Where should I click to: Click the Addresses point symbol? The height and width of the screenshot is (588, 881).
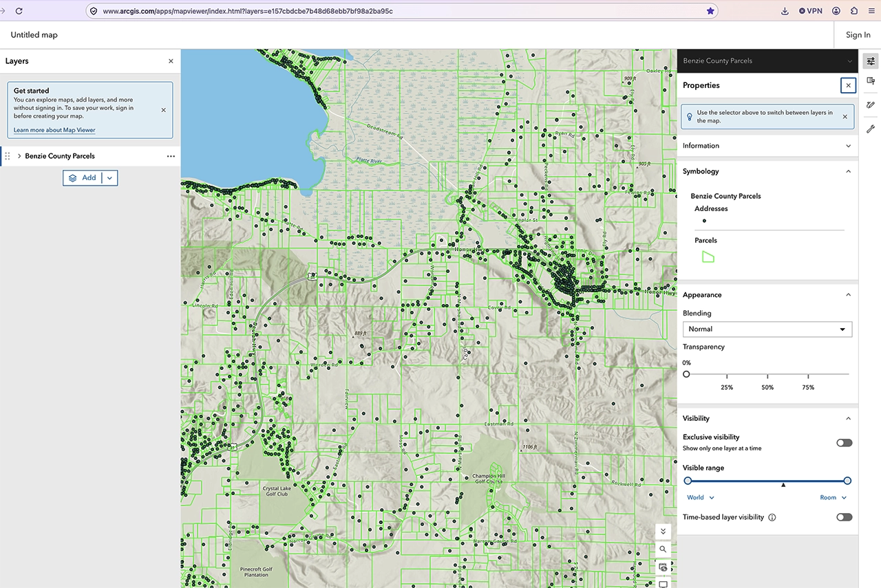(x=704, y=221)
